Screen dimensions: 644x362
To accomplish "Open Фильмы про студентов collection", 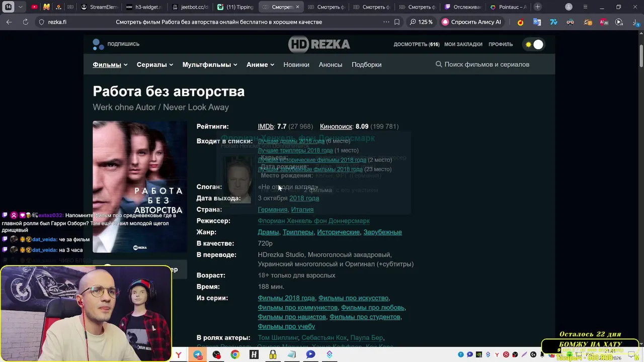I will coord(365,317).
